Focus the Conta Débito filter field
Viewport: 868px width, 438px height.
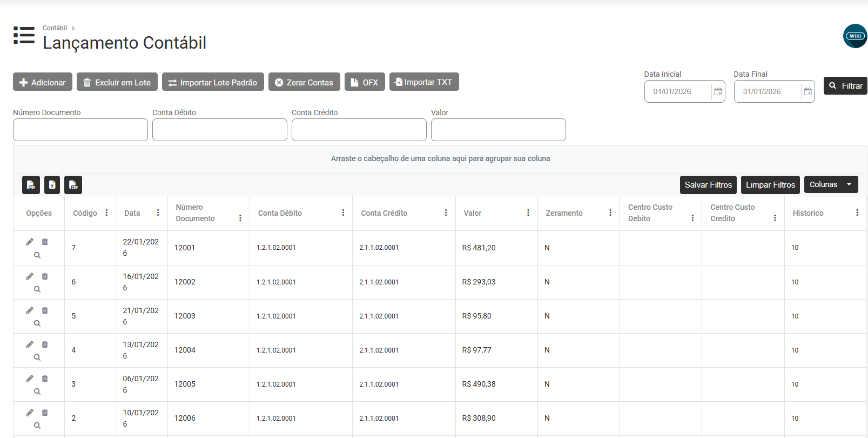[220, 130]
